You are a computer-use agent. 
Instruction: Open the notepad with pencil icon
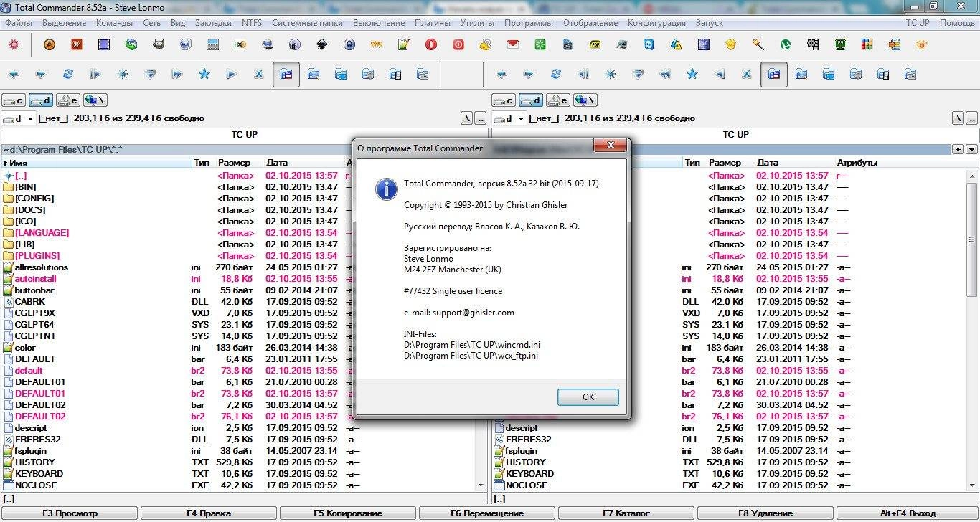(404, 44)
